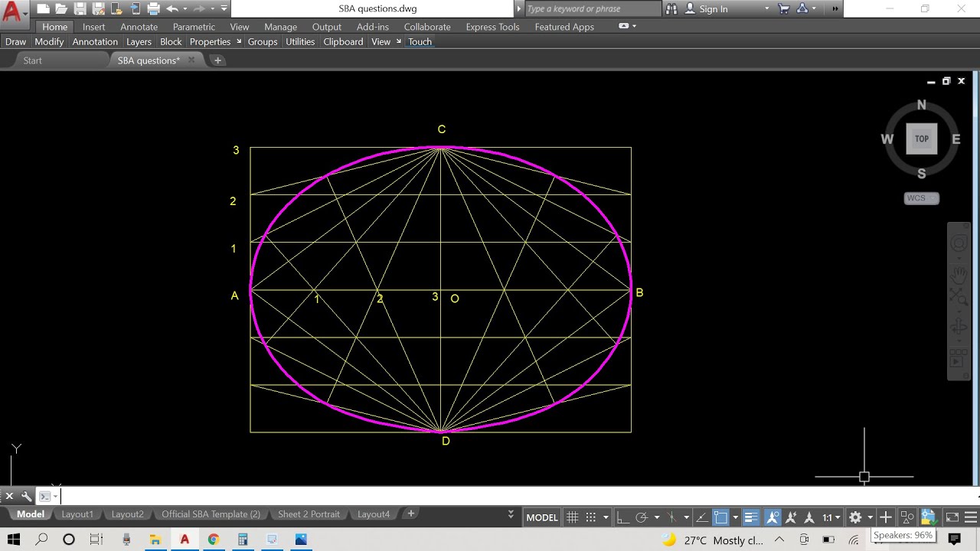Click the Layers panel button

[x=139, y=42]
